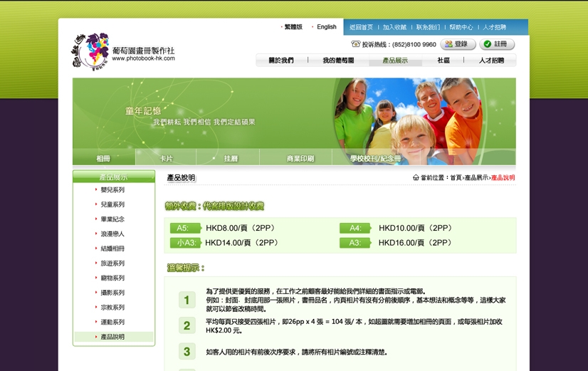
Task: Open the 關於我們 menu item
Action: tap(280, 61)
